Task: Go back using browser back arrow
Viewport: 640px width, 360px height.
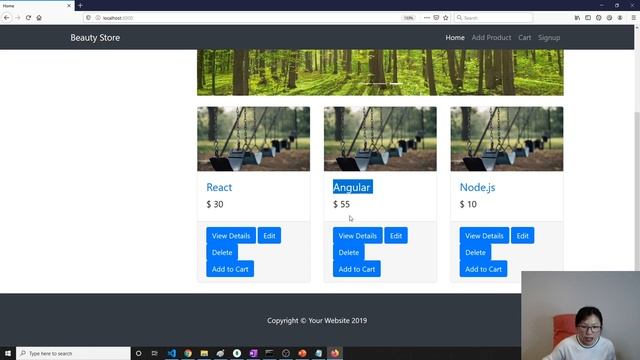Action: [7, 18]
